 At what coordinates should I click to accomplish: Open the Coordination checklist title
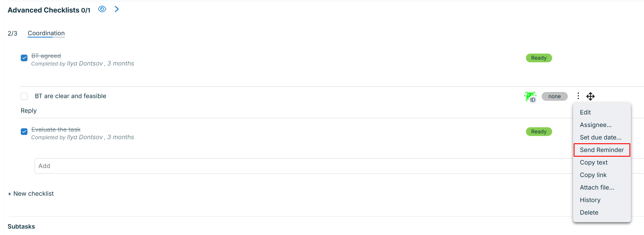[x=46, y=33]
